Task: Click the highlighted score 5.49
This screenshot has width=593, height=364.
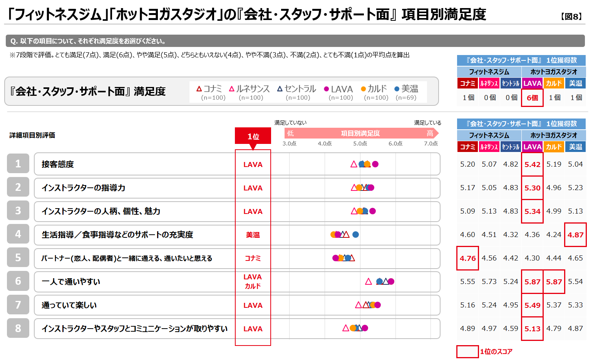Action: pyautogui.click(x=533, y=305)
